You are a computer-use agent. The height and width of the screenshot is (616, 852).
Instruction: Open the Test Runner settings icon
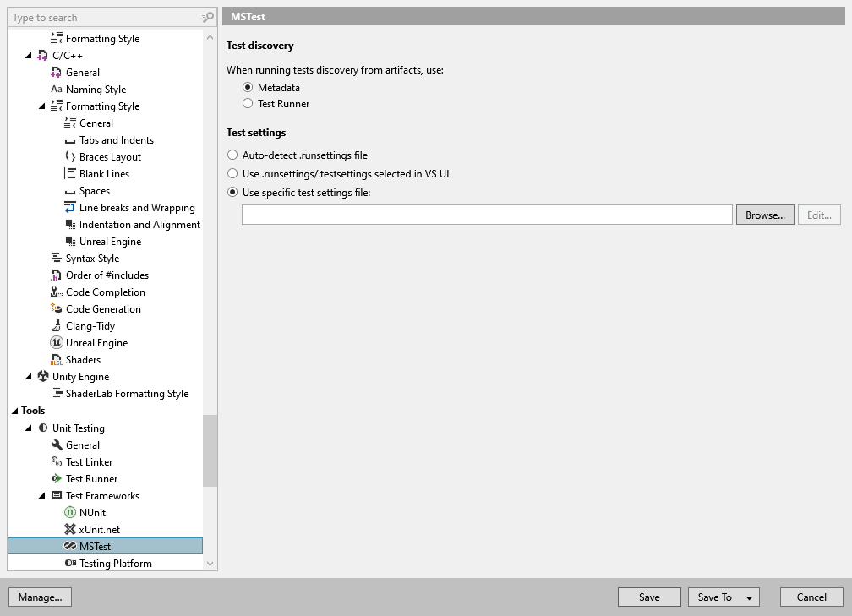tap(57, 478)
